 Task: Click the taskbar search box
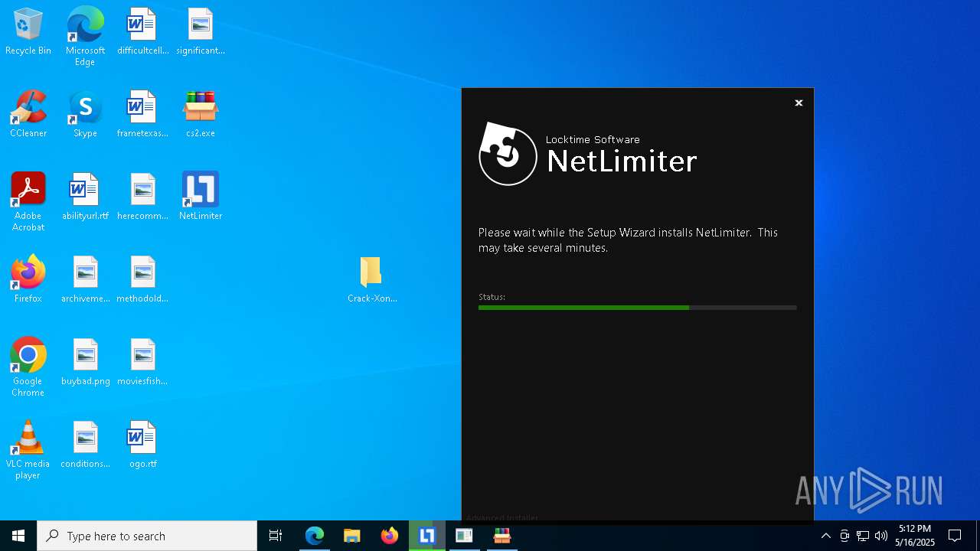point(147,536)
